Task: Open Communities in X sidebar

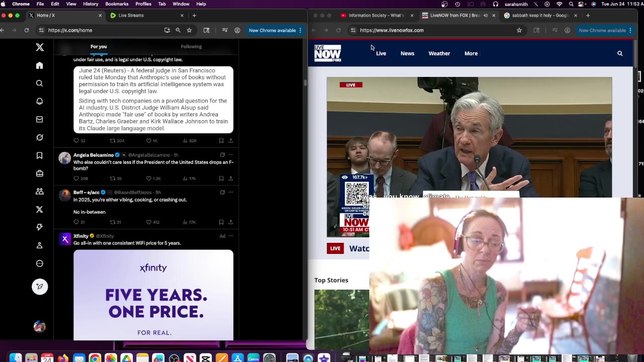Action: pyautogui.click(x=40, y=192)
